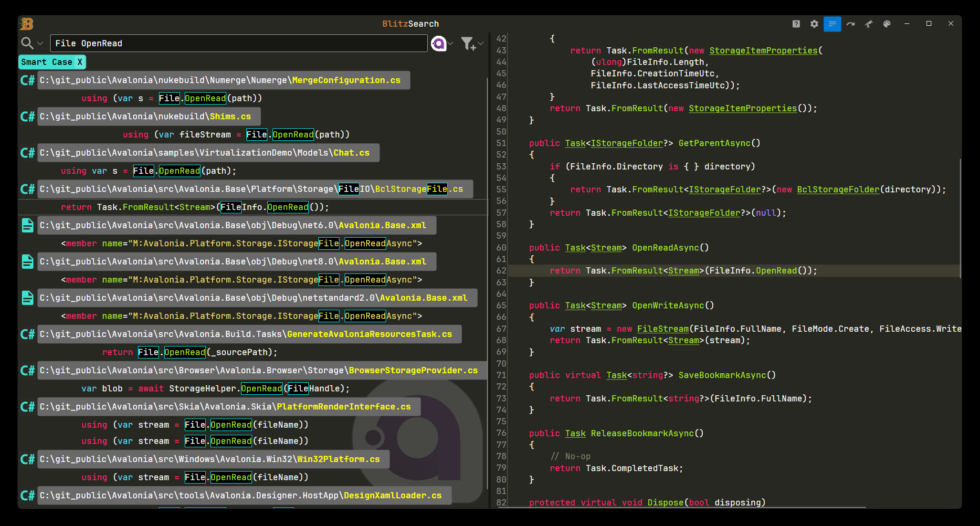Click the magnifying glass search icon
980x526 pixels.
tap(27, 43)
